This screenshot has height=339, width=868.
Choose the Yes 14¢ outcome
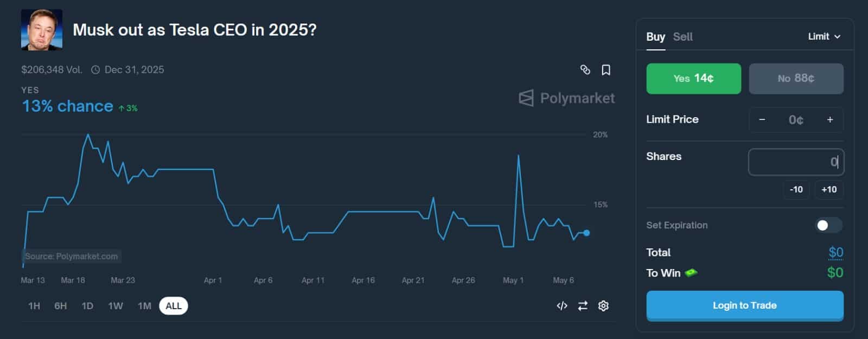tap(693, 79)
